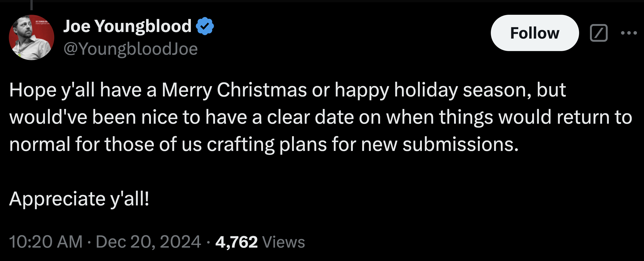Click the words "Merry Christmas"
Viewport: 644px width, 261px height.
pyautogui.click(x=234, y=90)
